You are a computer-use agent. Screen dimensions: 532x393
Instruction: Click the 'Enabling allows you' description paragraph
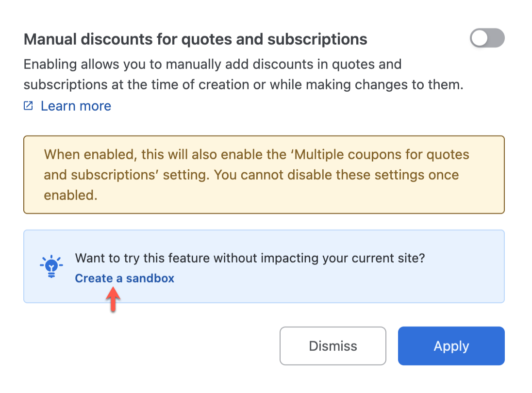[243, 75]
